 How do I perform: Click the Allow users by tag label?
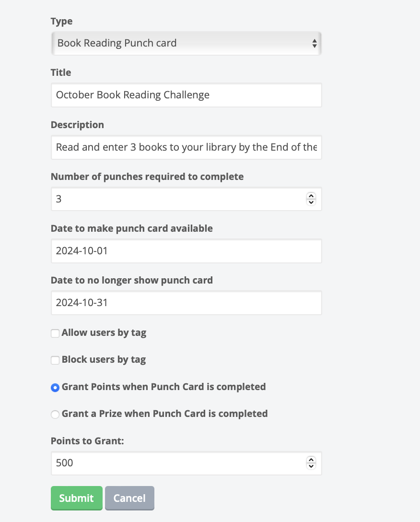[104, 332]
